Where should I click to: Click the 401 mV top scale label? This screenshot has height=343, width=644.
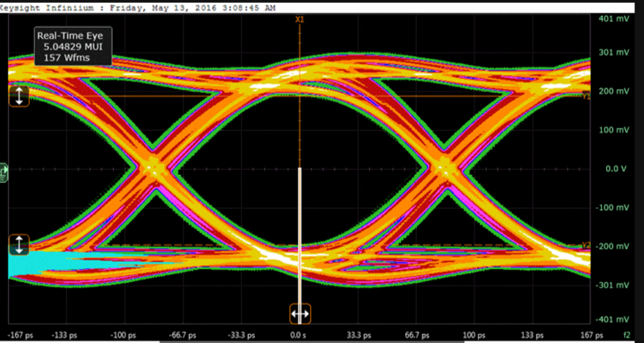coord(613,17)
